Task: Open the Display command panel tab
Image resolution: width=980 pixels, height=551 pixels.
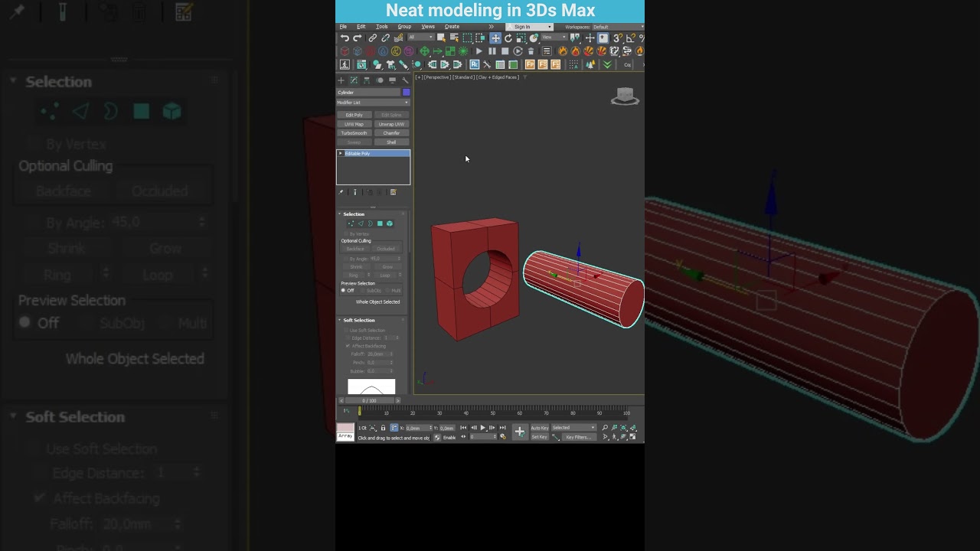Action: click(392, 80)
